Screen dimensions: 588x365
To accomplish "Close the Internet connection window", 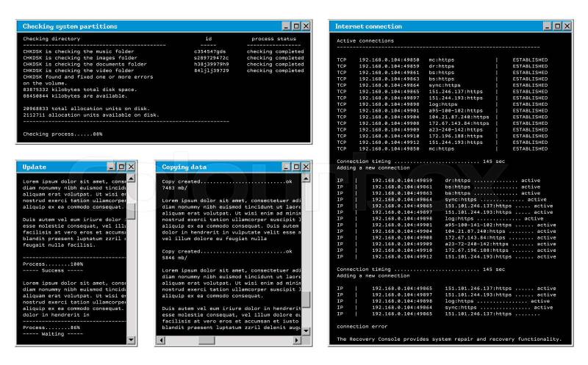I will [566, 26].
